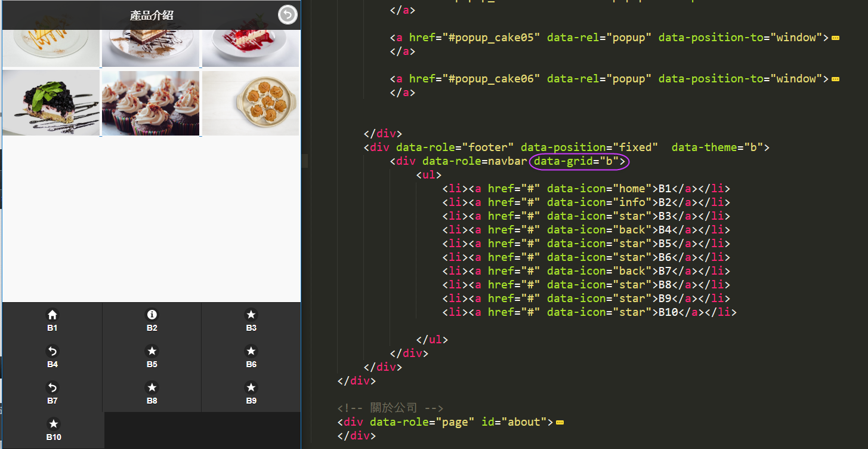Click the circled data-grid attribute in code
The width and height of the screenshot is (868, 449).
[x=579, y=161]
